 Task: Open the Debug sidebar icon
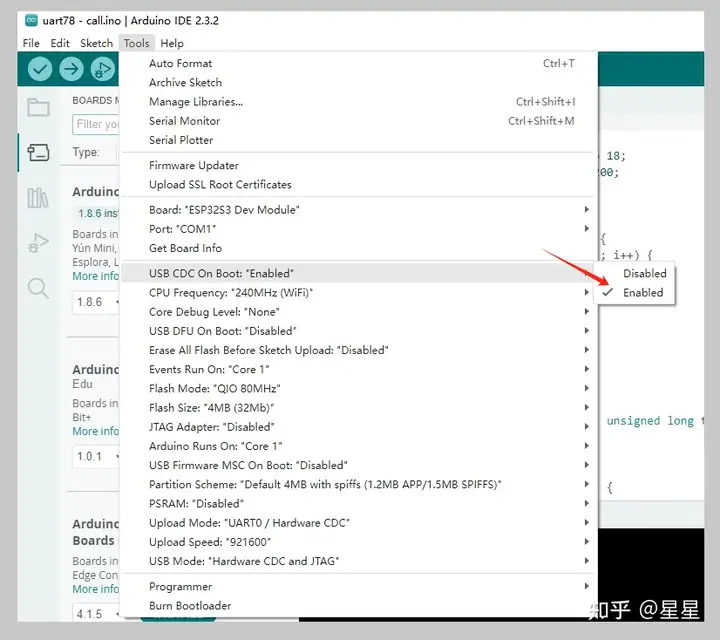tap(39, 242)
